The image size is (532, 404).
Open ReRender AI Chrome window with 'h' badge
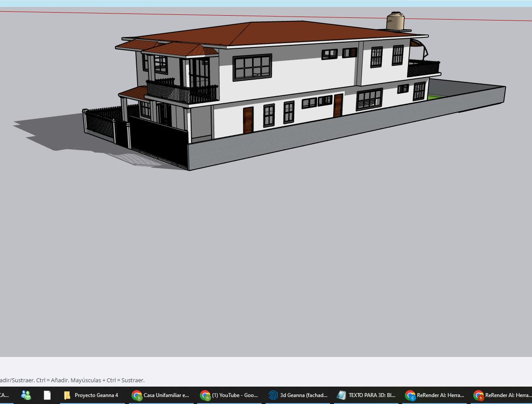pos(503,395)
